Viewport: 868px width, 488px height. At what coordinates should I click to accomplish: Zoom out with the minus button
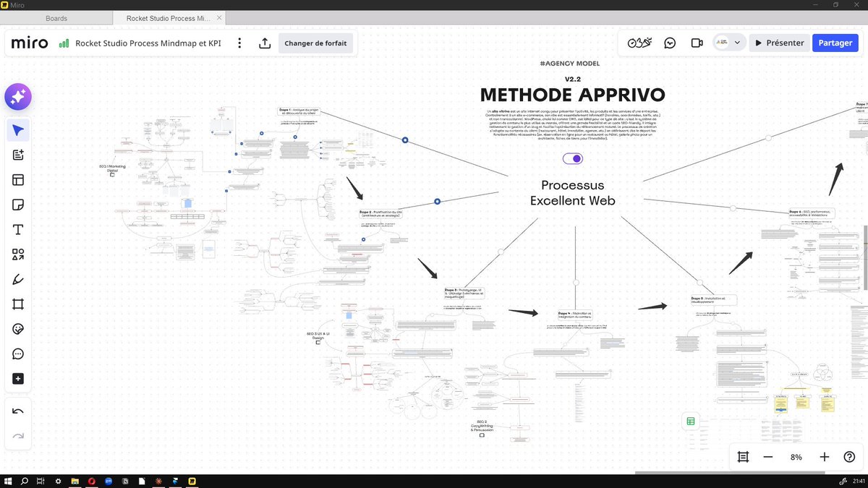tap(768, 457)
